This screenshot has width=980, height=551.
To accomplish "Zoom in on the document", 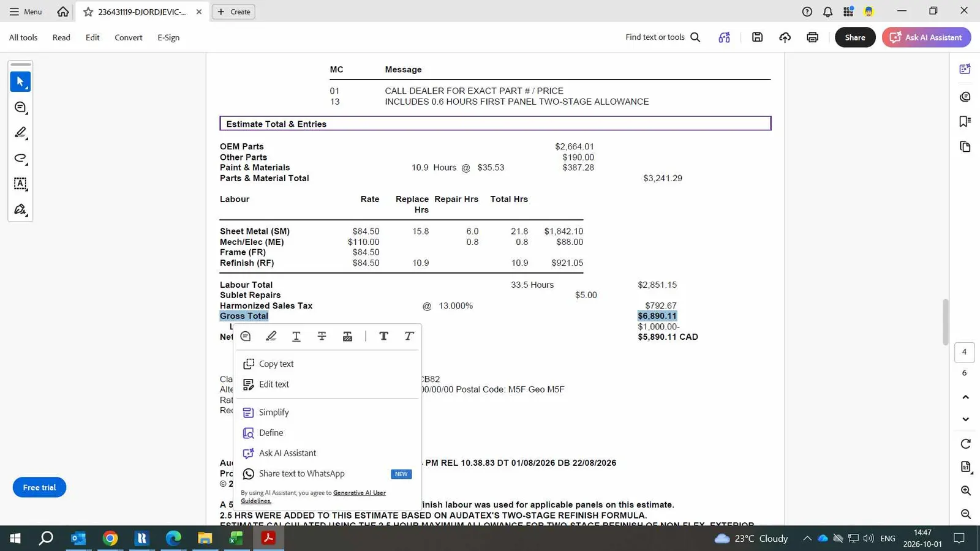I will pyautogui.click(x=965, y=490).
